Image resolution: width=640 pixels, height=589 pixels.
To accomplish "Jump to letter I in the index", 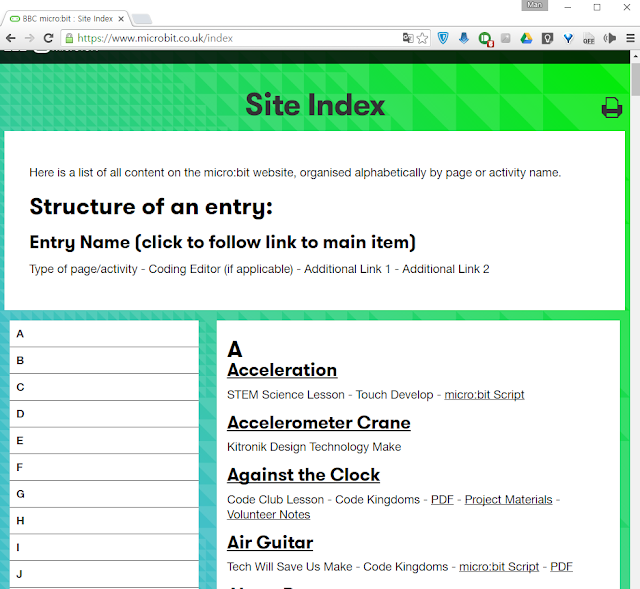I will coord(104,547).
